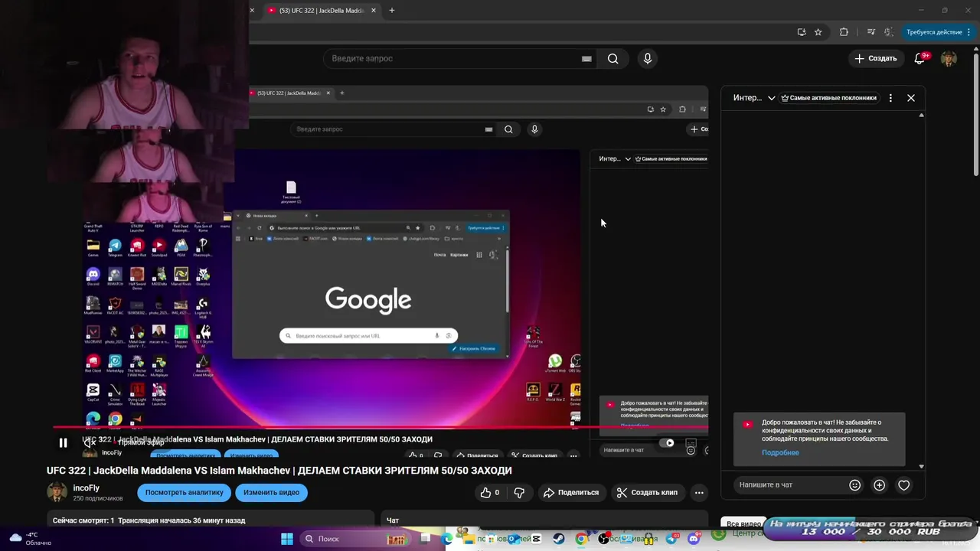Open browser extensions puzzle icon

[x=844, y=32]
